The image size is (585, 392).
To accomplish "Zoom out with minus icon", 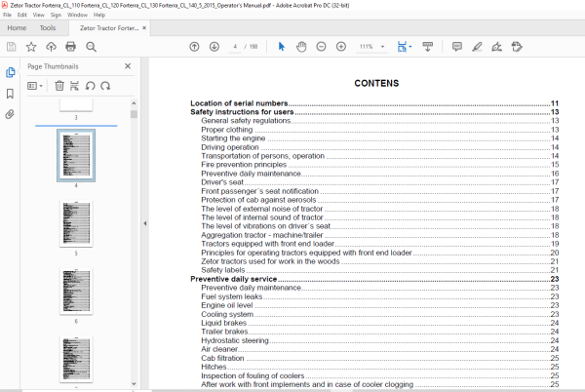I will 321,47.
